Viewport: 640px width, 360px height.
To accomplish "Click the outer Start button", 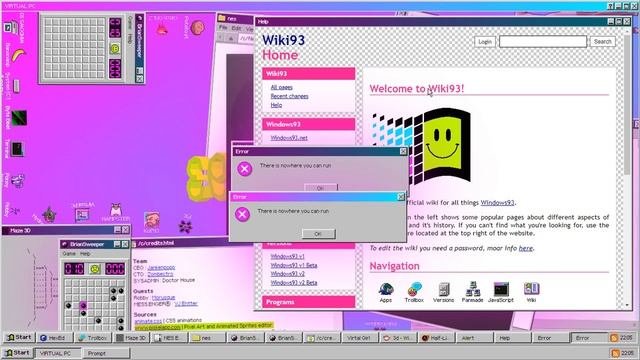I will click(17, 353).
